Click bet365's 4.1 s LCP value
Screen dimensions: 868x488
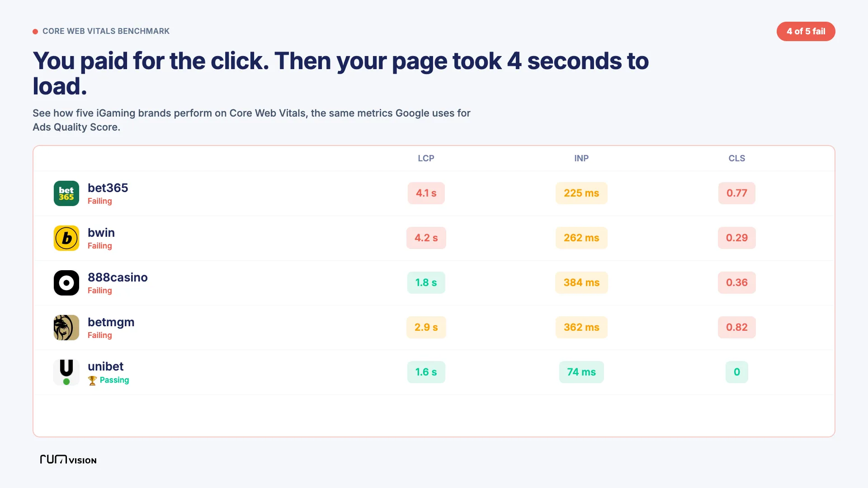click(426, 193)
